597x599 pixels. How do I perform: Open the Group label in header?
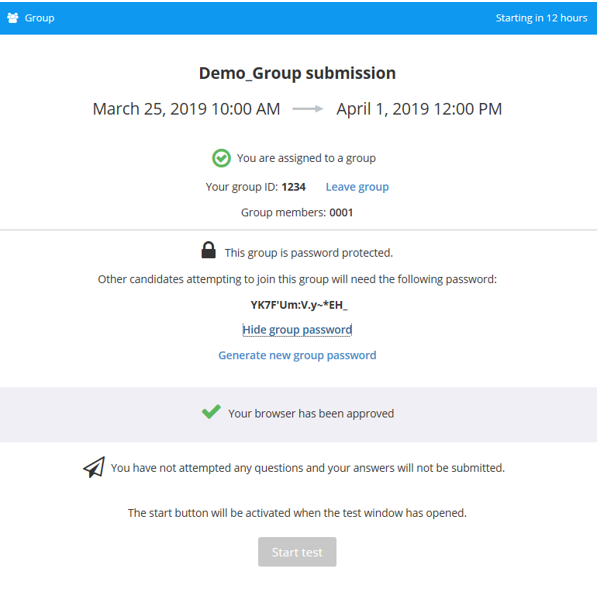coord(39,18)
